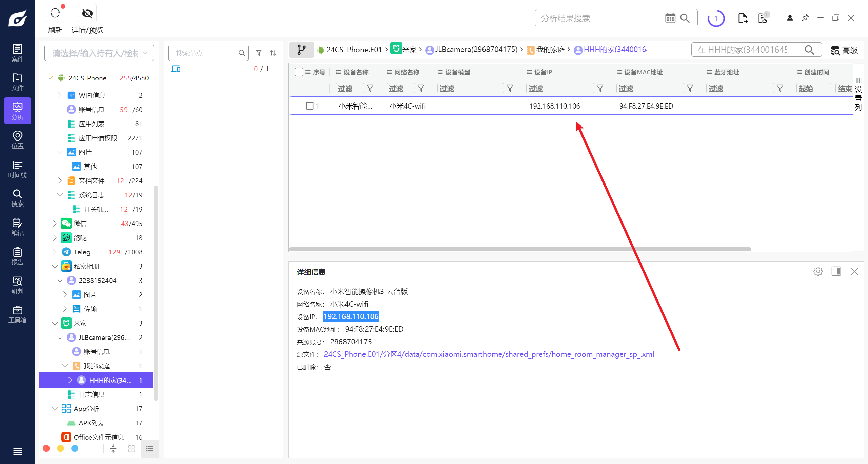Click the sort arrows icon beside node search
This screenshot has height=464, width=868.
click(273, 53)
